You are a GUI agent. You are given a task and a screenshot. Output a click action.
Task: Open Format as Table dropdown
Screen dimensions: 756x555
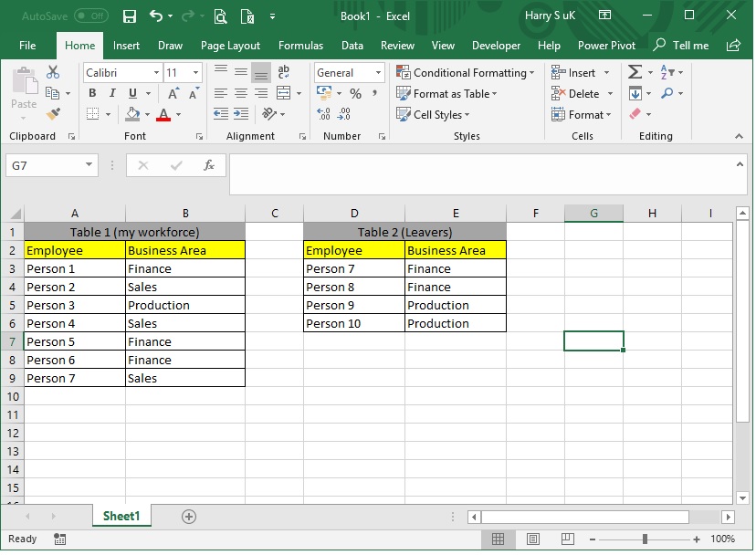[x=446, y=93]
